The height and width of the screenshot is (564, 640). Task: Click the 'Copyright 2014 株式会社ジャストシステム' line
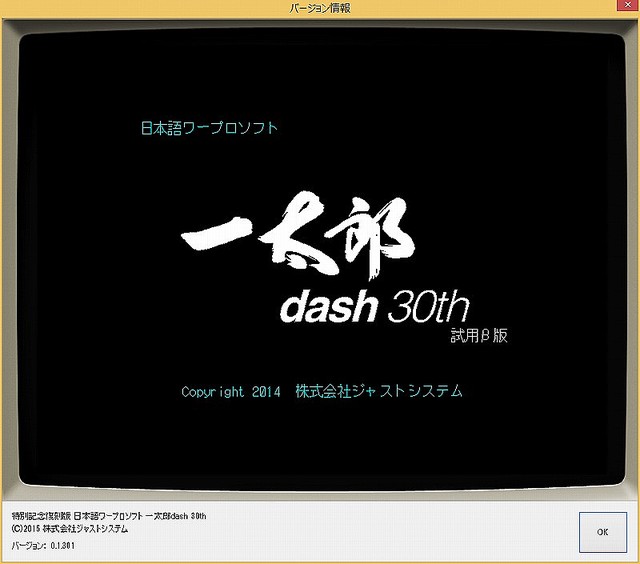coord(322,391)
